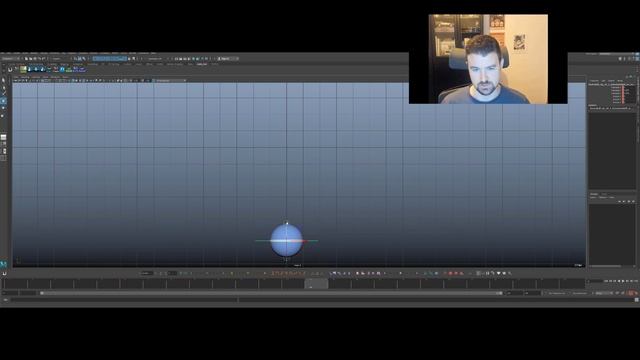Click the current frame marker on timeline
Image resolution: width=640 pixels, height=360 pixels.
316,284
